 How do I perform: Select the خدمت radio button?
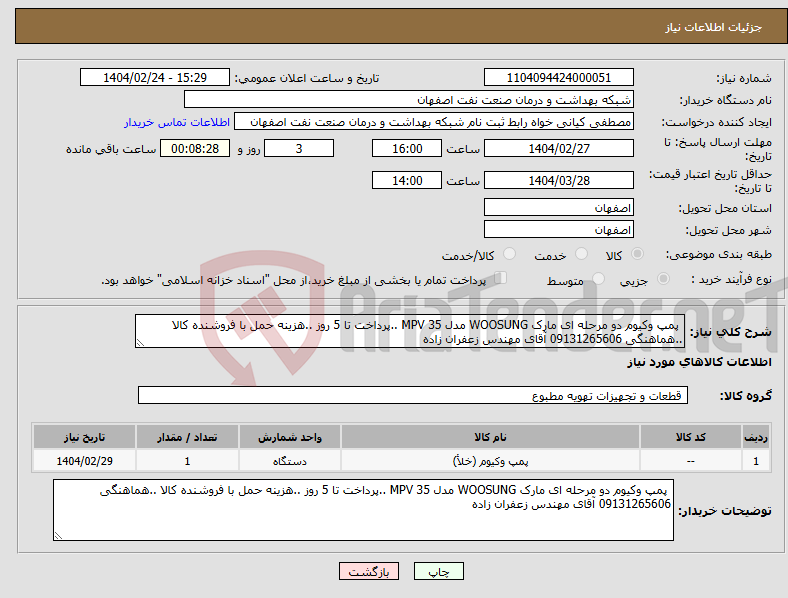click(x=581, y=254)
